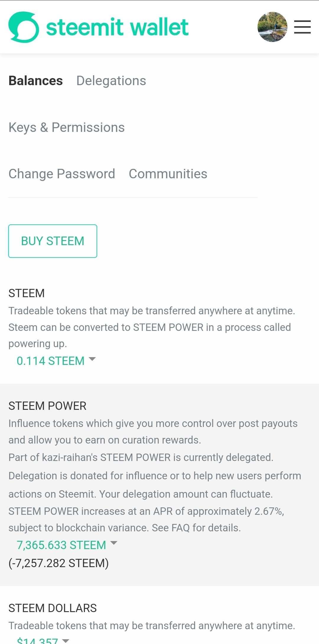
Task: Click the steemit wallet title text
Action: 117,27
